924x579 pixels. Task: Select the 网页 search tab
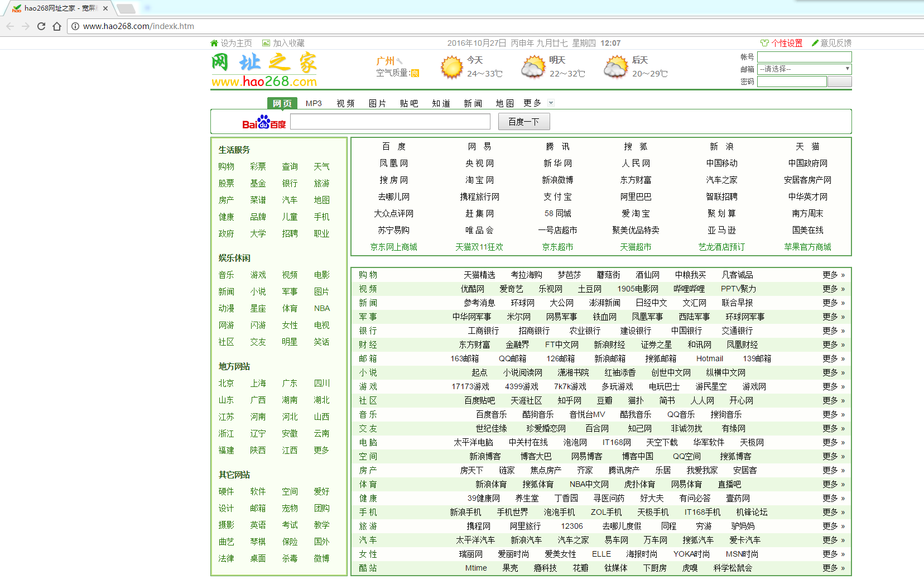tap(282, 103)
